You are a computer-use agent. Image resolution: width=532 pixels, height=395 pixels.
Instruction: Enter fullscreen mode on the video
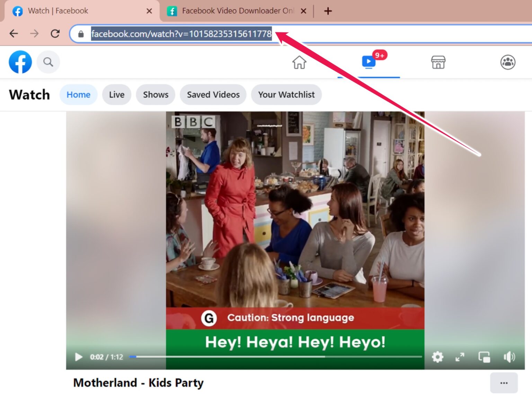tap(460, 357)
